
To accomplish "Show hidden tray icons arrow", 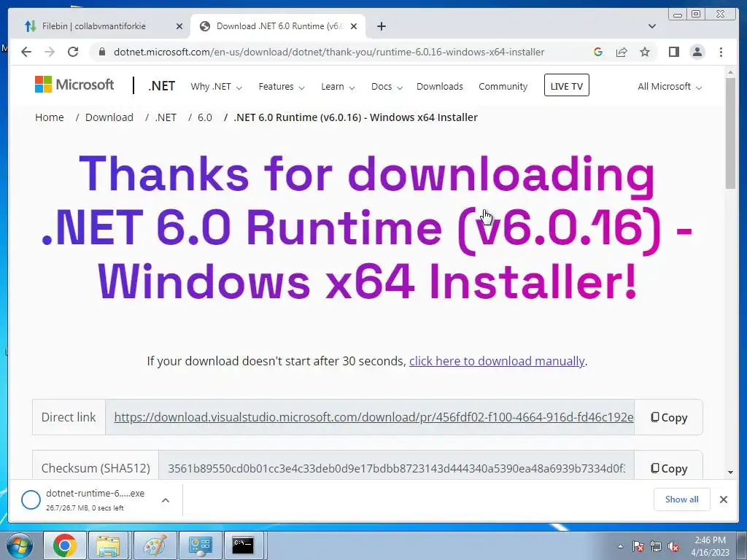I will 620,546.
